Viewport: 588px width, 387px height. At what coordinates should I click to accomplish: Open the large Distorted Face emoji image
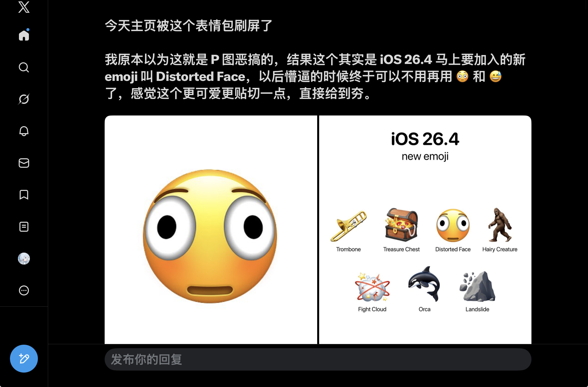[211, 230]
